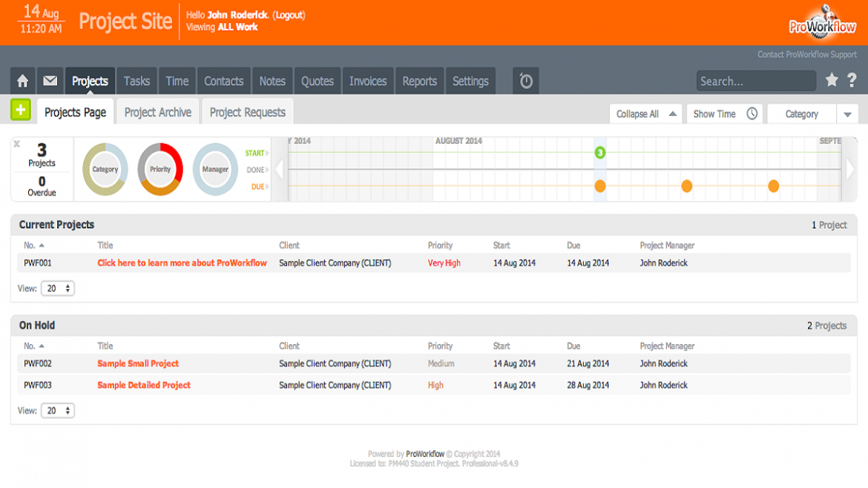Image resolution: width=868 pixels, height=488 pixels.
Task: Switch to the Project Archive tab
Action: (x=157, y=111)
